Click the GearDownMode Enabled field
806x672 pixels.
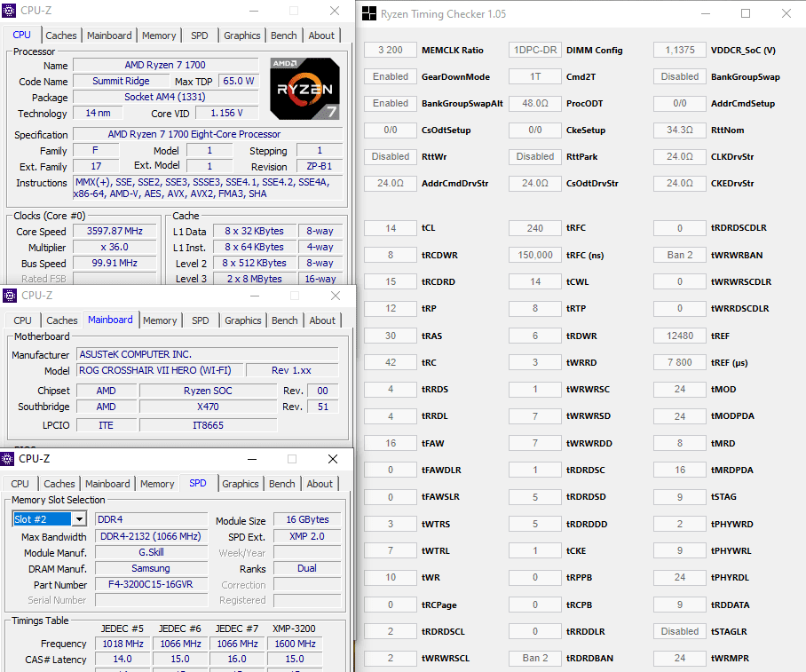point(391,76)
